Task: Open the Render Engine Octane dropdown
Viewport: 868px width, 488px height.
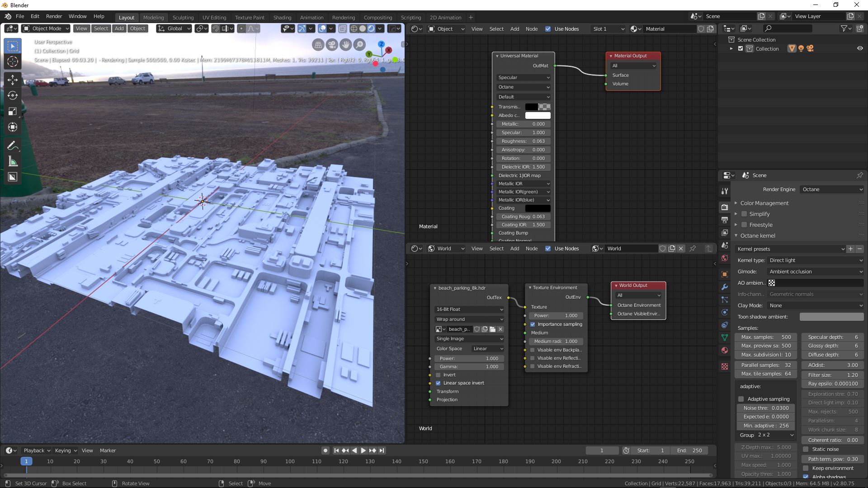Action: coord(832,189)
